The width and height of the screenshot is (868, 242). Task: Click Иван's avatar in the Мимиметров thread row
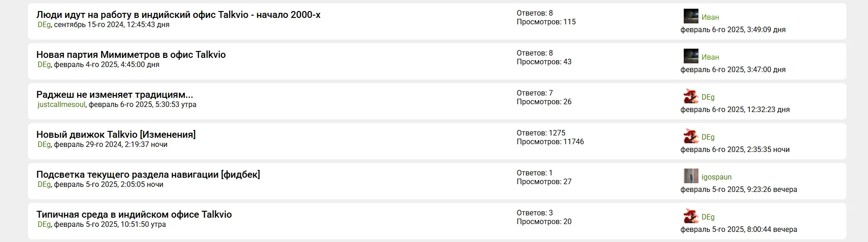[x=691, y=56]
